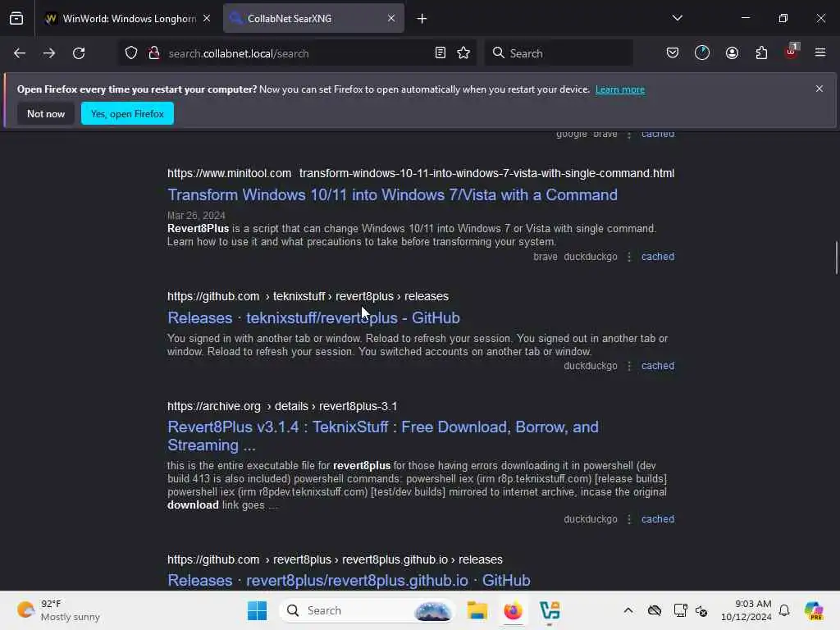
Task: Expand options menu for minitool result
Action: [629, 257]
